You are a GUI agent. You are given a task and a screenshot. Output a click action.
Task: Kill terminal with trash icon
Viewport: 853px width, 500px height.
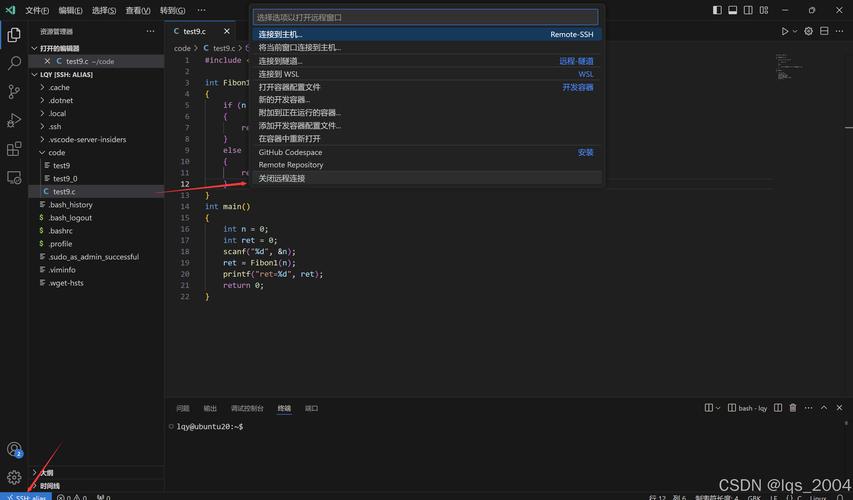(793, 408)
